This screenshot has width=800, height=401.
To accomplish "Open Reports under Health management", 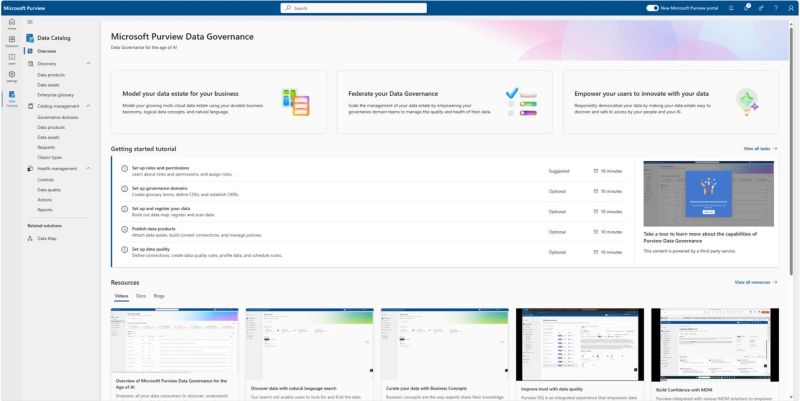I will tap(45, 210).
